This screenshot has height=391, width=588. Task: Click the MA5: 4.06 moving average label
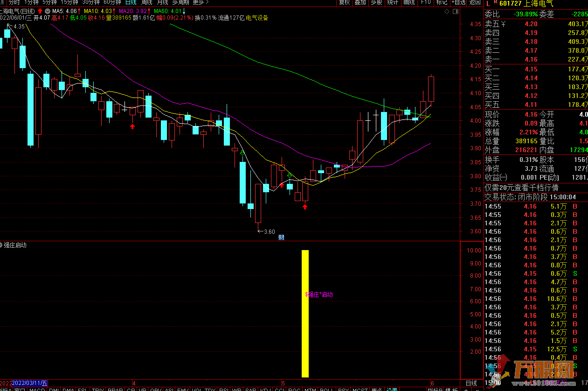64,11
